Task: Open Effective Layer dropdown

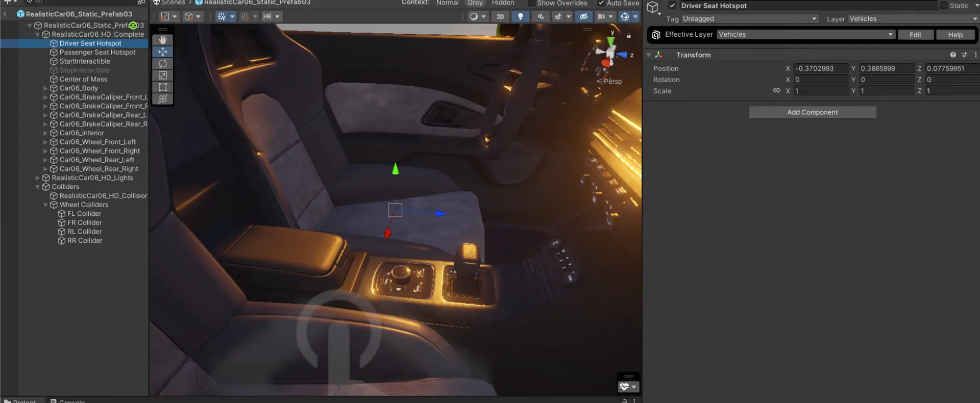Action: click(x=806, y=35)
